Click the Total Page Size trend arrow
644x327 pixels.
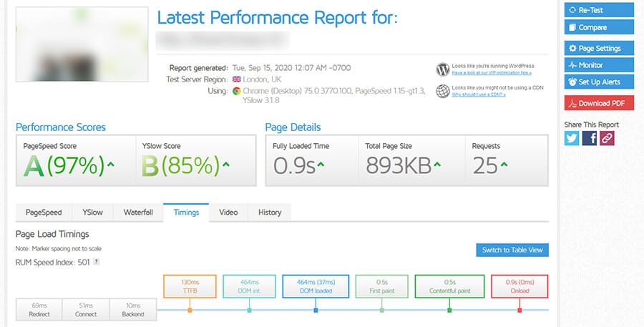[437, 165]
